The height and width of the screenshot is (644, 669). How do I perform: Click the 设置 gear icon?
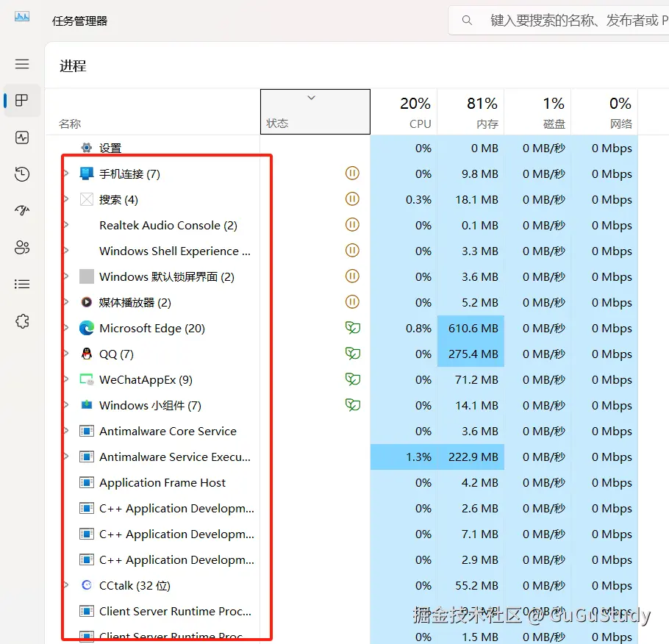click(87, 148)
